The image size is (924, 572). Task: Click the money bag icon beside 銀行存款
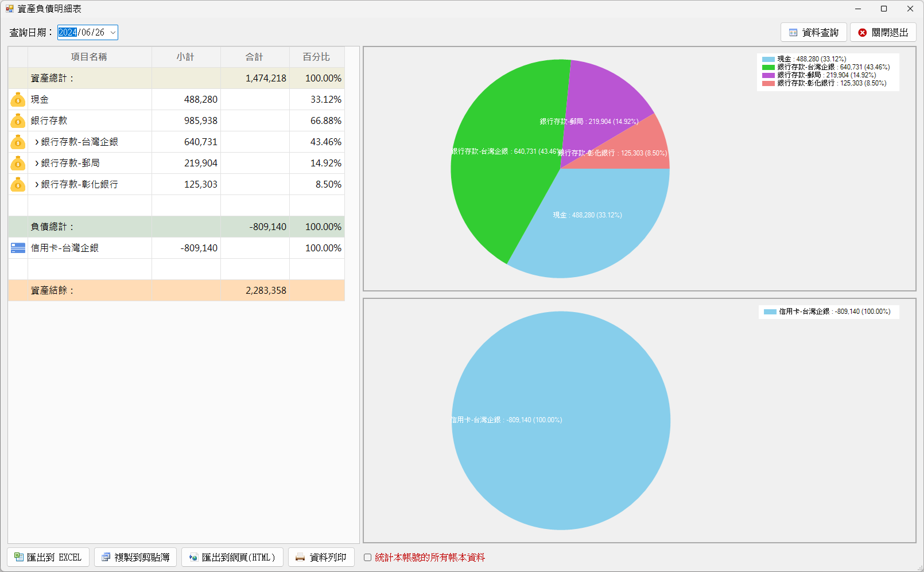pyautogui.click(x=18, y=121)
